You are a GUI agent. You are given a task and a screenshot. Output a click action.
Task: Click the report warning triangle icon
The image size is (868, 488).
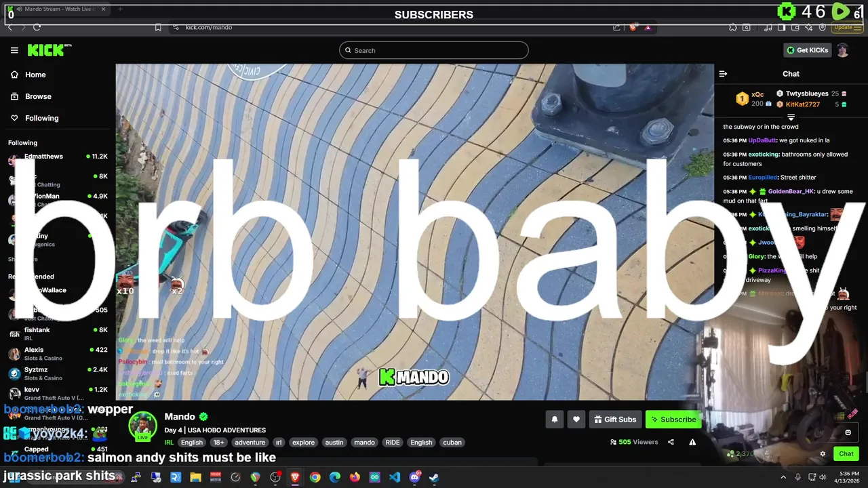click(692, 442)
